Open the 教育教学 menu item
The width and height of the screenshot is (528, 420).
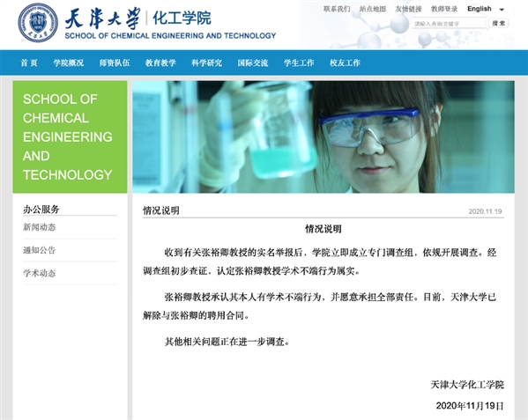pos(160,63)
